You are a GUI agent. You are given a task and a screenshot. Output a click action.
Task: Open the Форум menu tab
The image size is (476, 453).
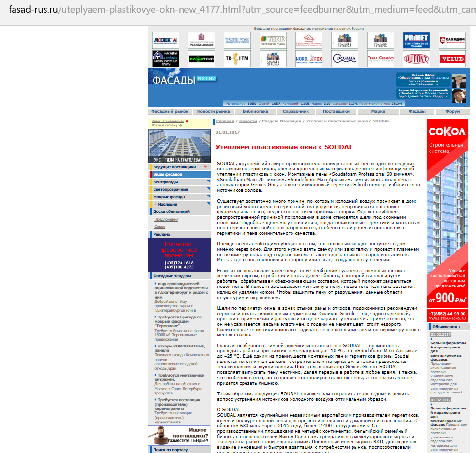[453, 112]
